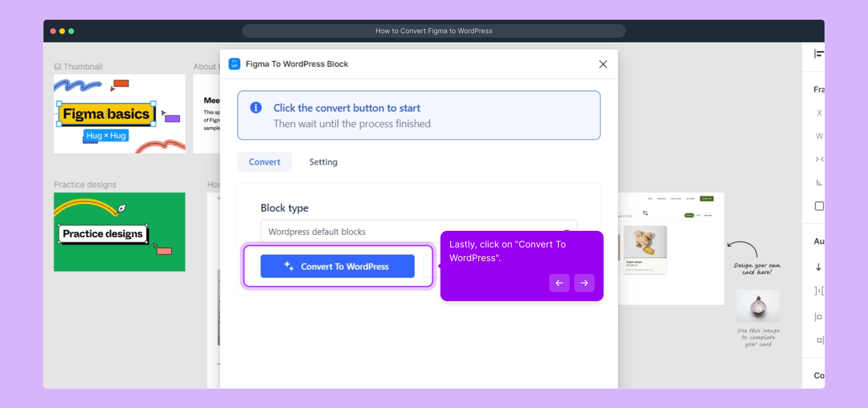868x408 pixels.
Task: Click the blue info icon in banner
Action: [x=256, y=108]
